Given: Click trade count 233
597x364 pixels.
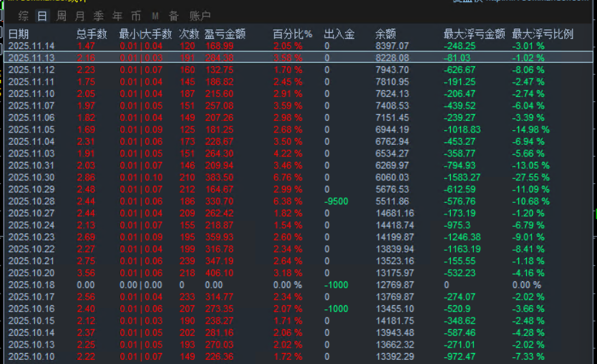Looking at the screenshot, I should 187,297.
